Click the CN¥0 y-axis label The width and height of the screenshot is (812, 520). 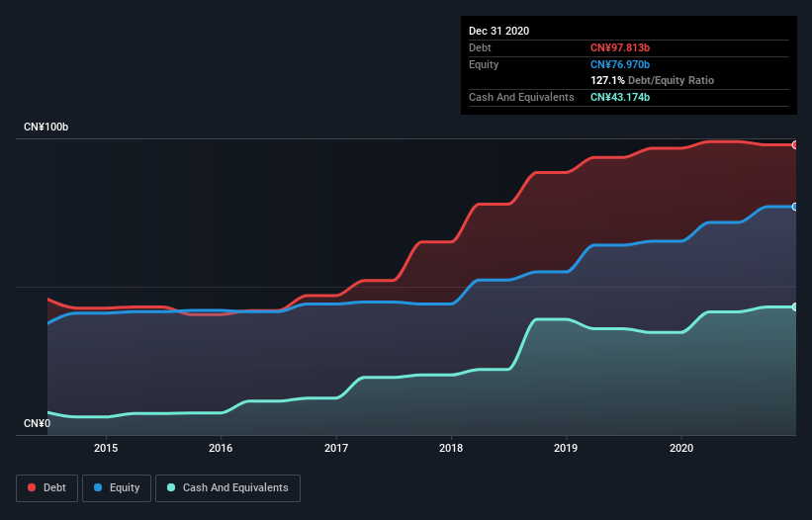point(38,423)
